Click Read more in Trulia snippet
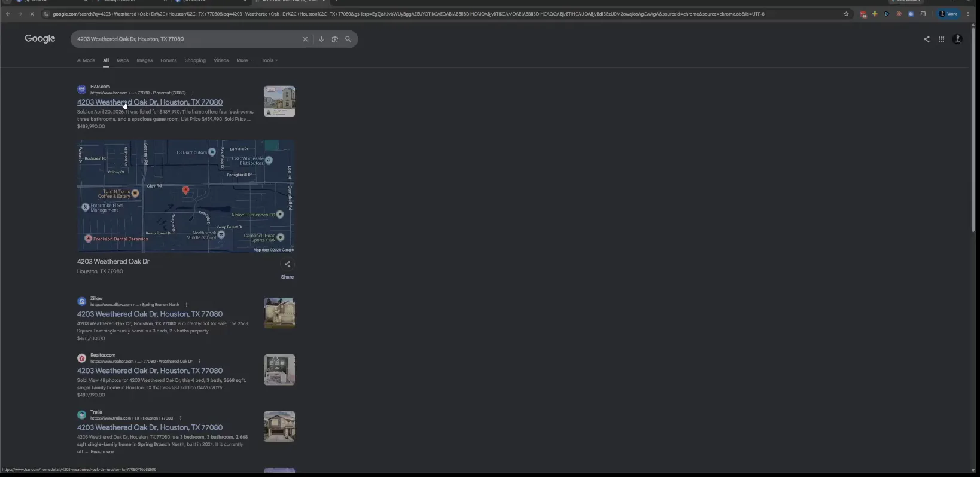This screenshot has height=477, width=980. (102, 452)
